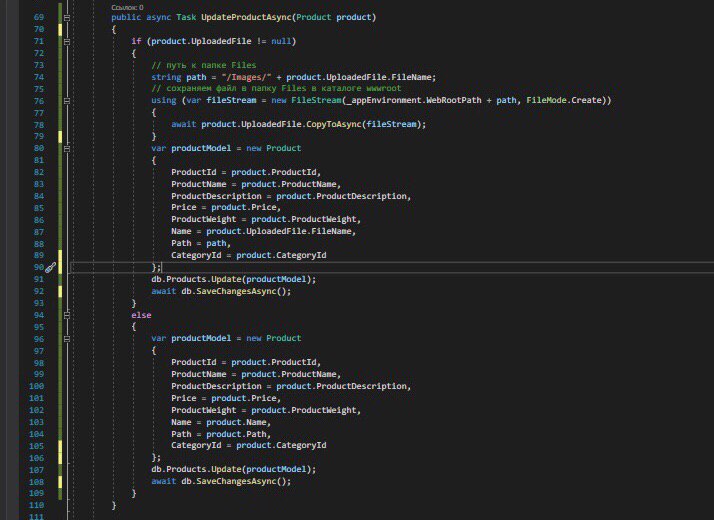Screen dimensions: 714x520
Task: Open the CodeLens references link 'Ссылок: 0'
Action: coord(127,7)
